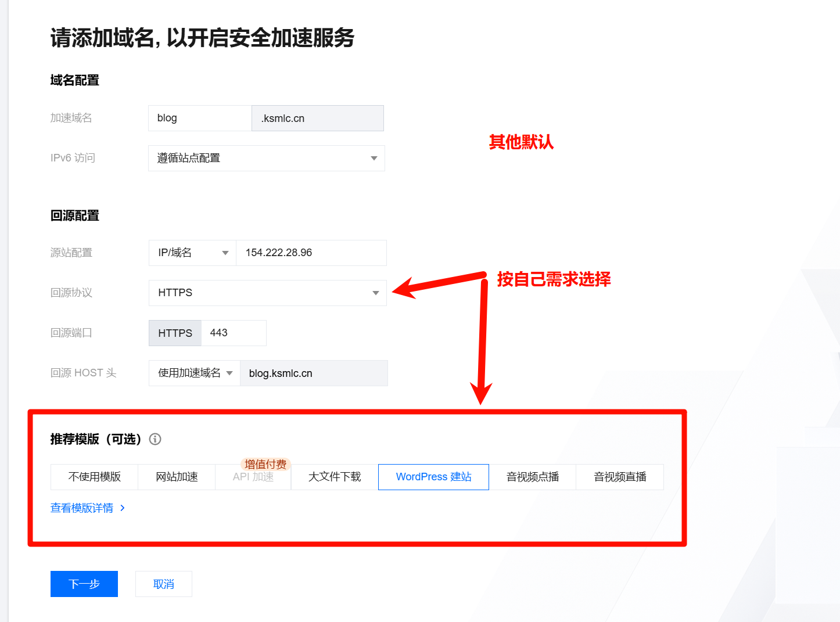This screenshot has height=622, width=840.
Task: Choose the 网站加速 template option
Action: tap(177, 477)
